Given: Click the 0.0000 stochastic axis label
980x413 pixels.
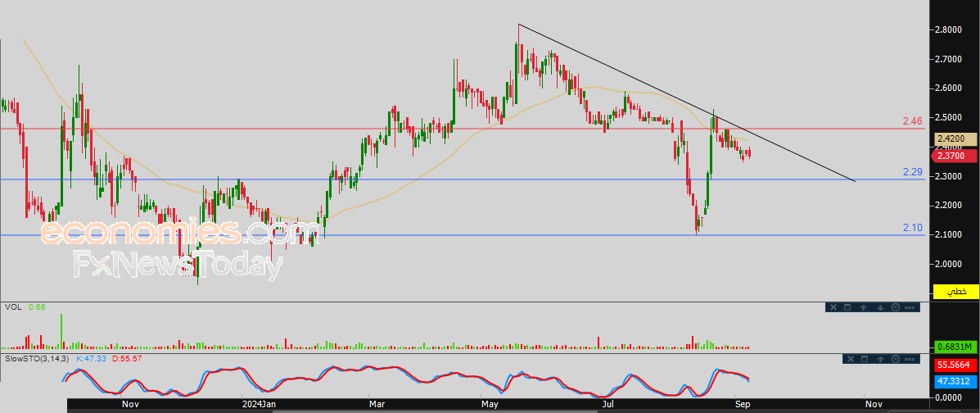Looking at the screenshot, I should click(x=947, y=397).
